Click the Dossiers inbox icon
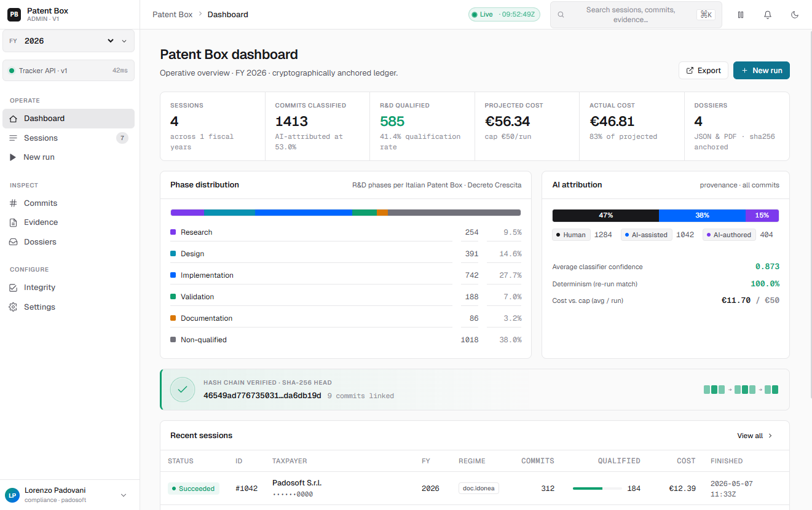Screen dimensions: 812x510 14,242
